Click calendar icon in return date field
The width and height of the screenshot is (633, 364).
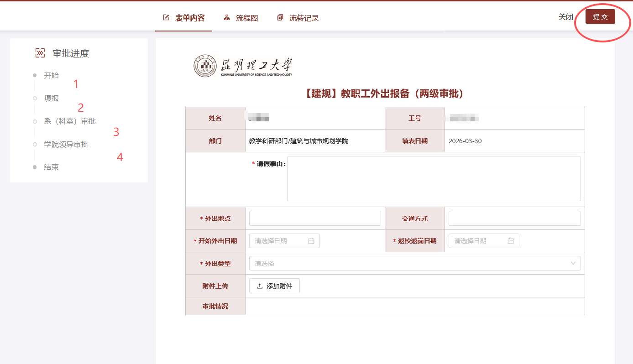(x=511, y=241)
